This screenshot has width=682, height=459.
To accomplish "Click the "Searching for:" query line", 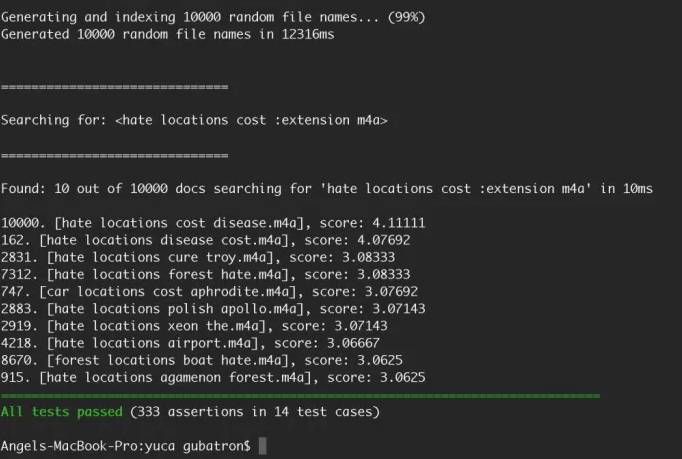I will pyautogui.click(x=194, y=120).
